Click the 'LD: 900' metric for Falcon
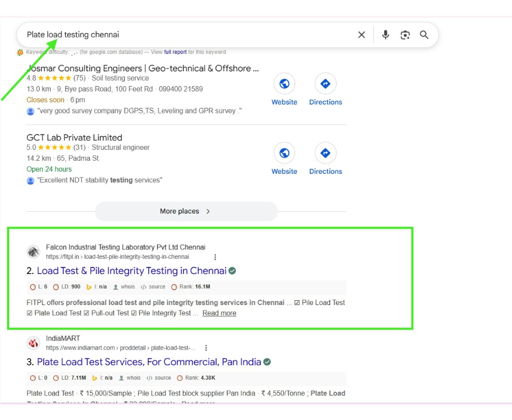Viewport: 512px width, 420px height. click(67, 287)
